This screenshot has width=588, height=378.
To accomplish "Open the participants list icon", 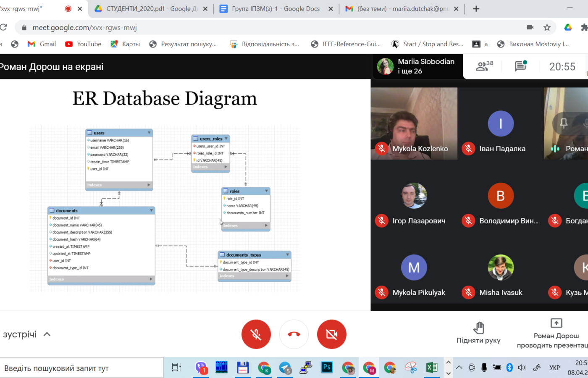I will (484, 66).
